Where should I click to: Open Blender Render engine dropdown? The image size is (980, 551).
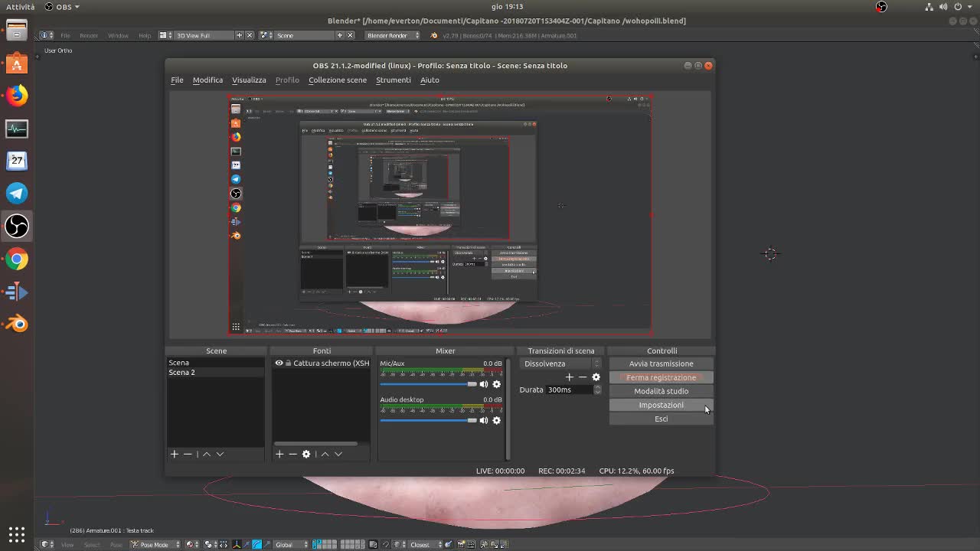pos(393,35)
